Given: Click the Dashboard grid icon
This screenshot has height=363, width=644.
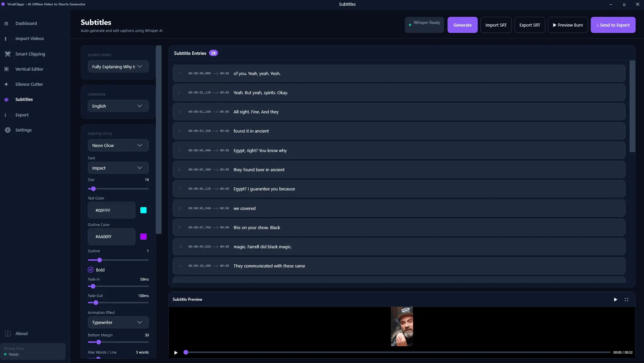Looking at the screenshot, I should point(6,24).
